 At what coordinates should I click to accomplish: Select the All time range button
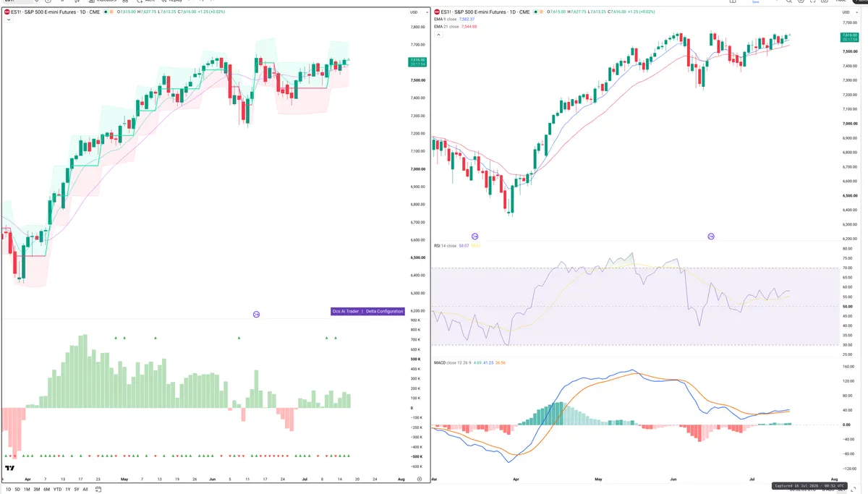coord(85,489)
